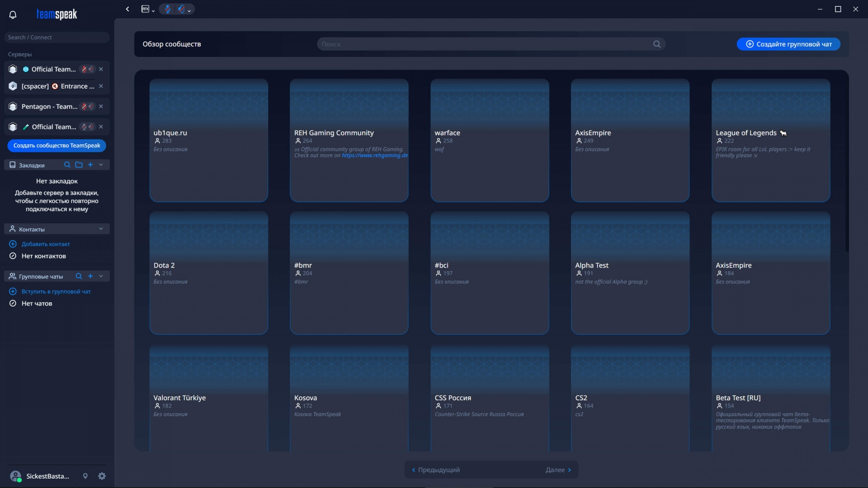Open audio options dropdown next to speaker mute
The image size is (868, 488).
(189, 10)
